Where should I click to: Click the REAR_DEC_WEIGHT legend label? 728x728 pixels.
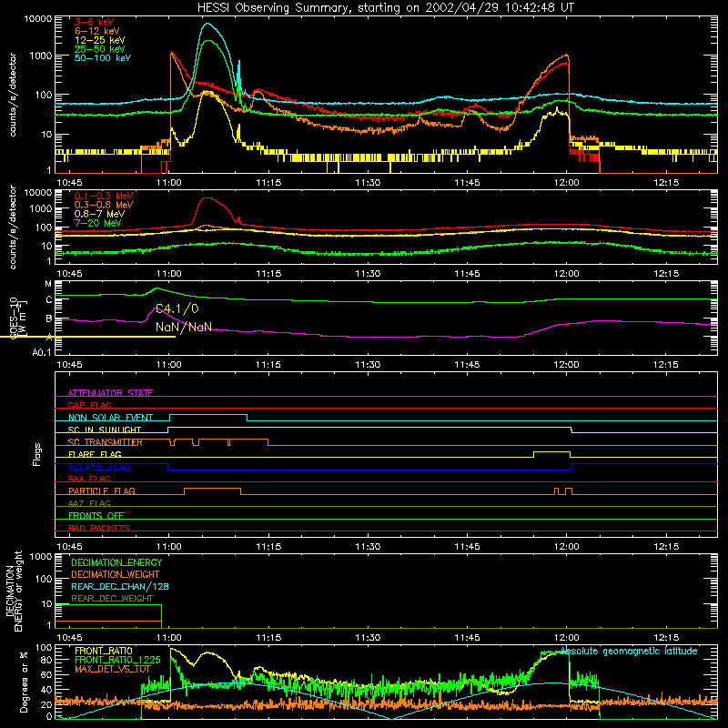pos(112,599)
